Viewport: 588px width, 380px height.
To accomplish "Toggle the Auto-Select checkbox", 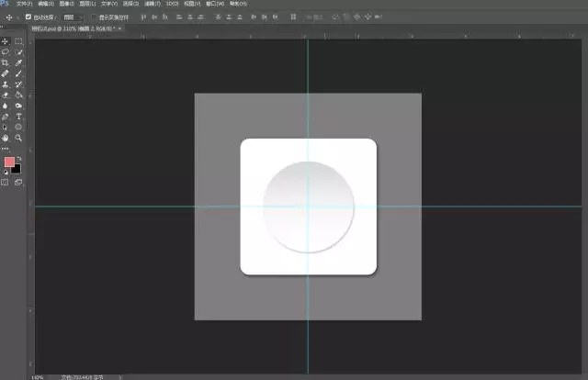I will click(28, 17).
